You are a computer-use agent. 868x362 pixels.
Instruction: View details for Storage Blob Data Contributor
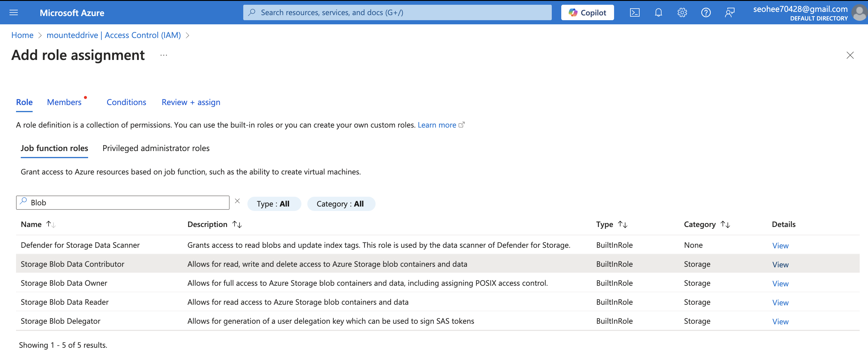(x=780, y=265)
